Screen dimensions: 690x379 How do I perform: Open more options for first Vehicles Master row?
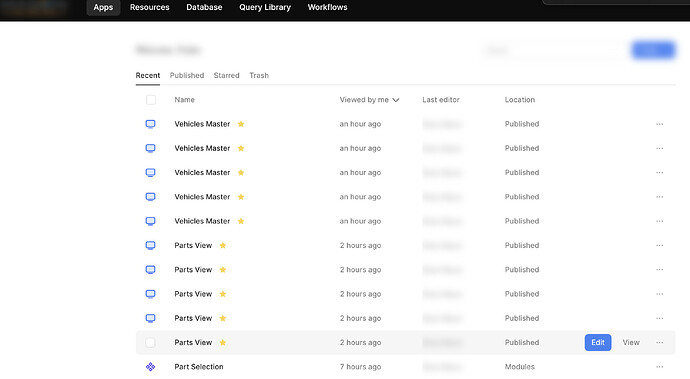[659, 124]
